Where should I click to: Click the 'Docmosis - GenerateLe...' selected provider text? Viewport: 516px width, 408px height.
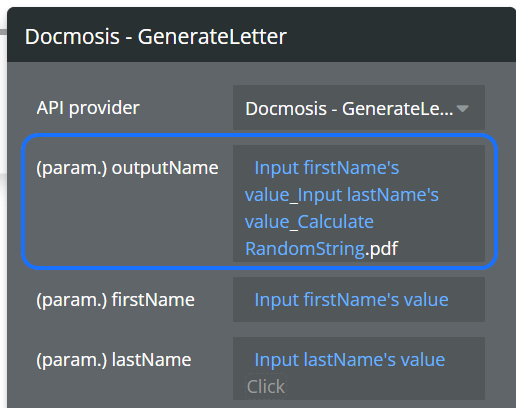tap(349, 109)
